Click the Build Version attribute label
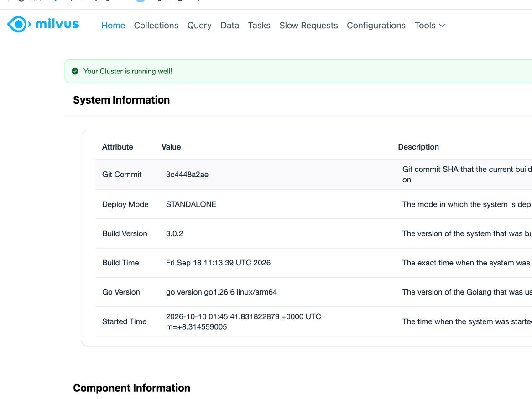532x399 pixels. coord(125,233)
